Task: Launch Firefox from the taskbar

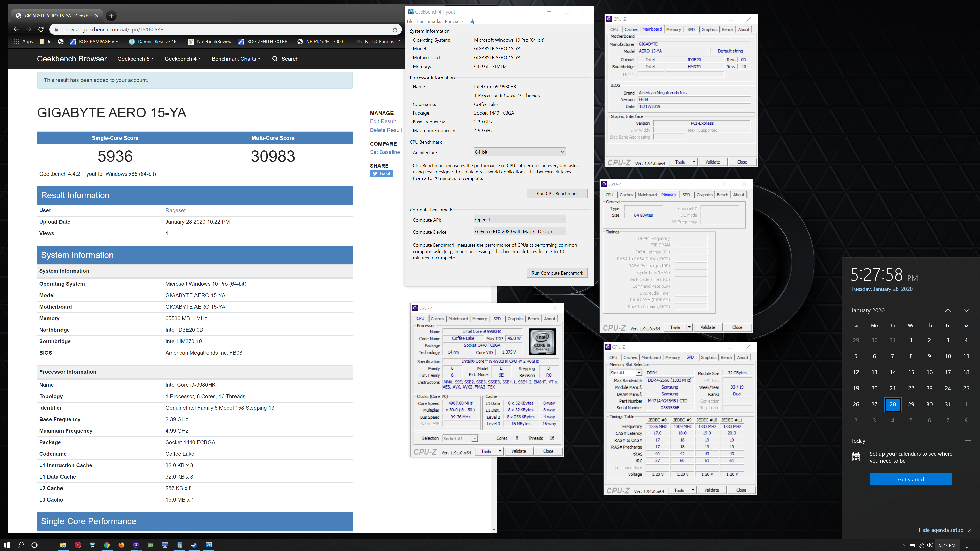Action: pos(121,545)
